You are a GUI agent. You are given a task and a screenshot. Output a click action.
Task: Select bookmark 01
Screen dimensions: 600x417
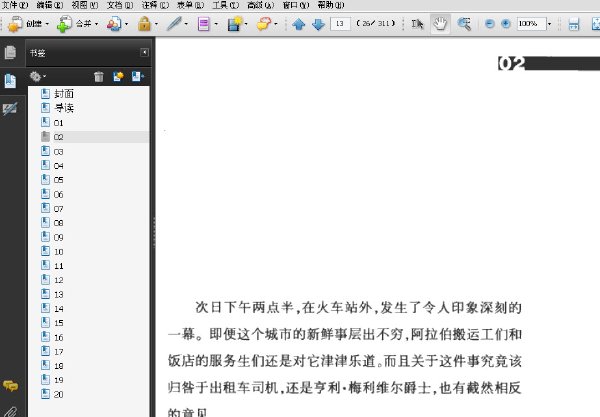[x=58, y=123]
